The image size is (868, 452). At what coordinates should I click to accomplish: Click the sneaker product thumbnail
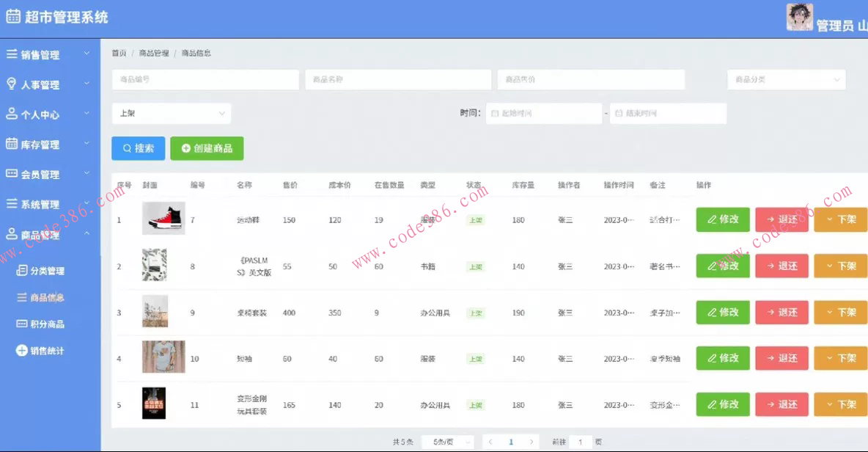(x=163, y=219)
